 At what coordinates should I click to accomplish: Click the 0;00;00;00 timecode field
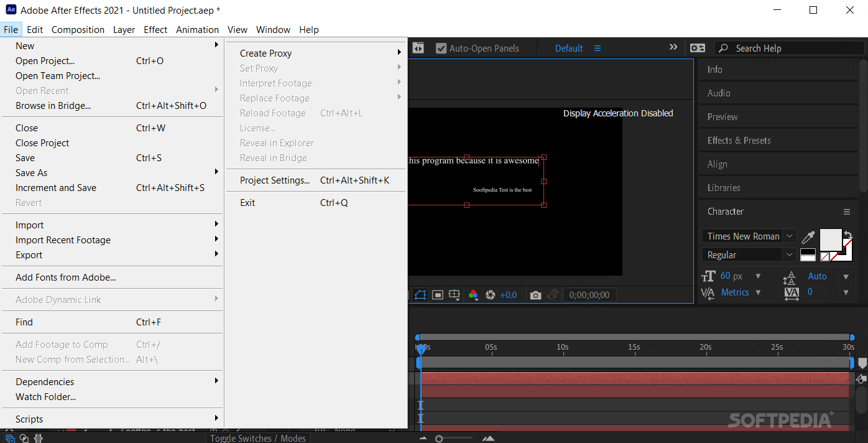point(589,295)
